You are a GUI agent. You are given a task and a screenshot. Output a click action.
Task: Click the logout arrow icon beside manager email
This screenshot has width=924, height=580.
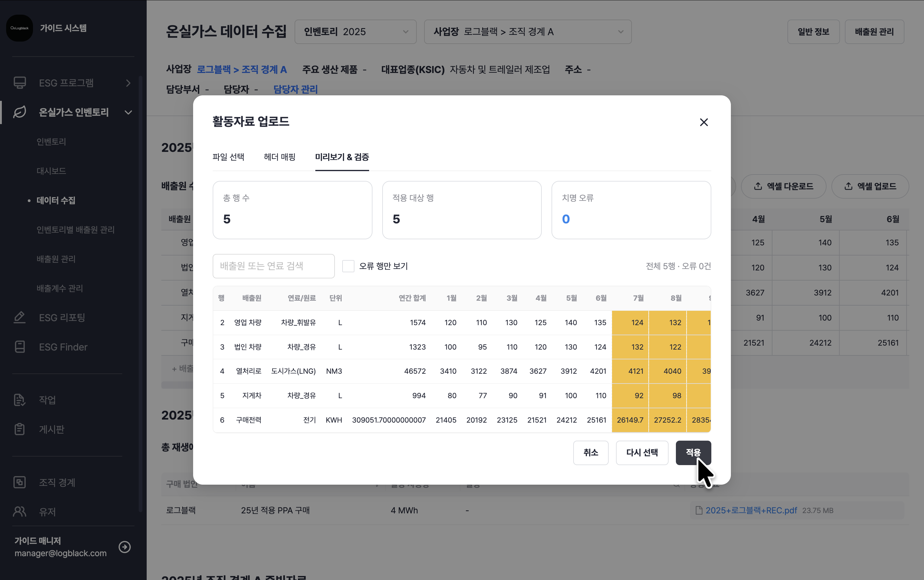point(125,547)
